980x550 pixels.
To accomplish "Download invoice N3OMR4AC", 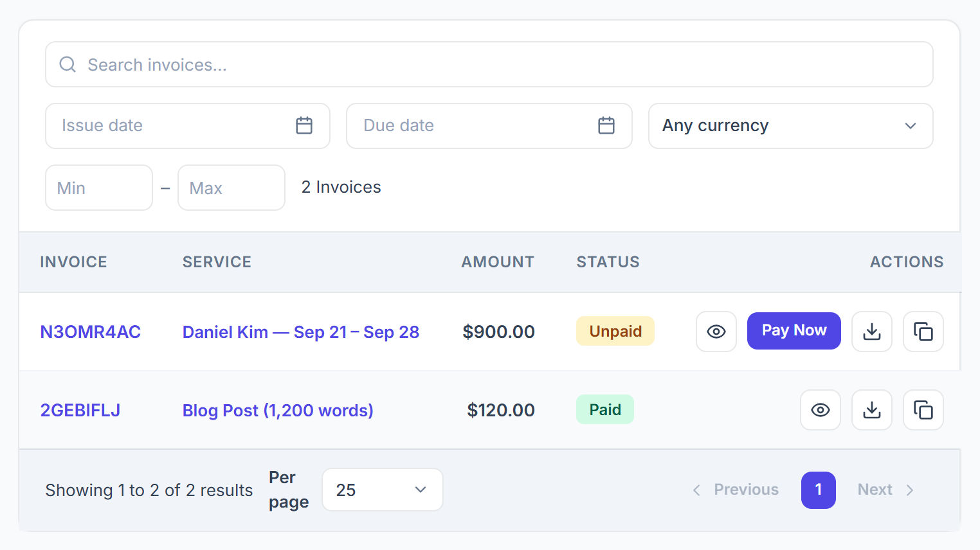I will click(872, 332).
